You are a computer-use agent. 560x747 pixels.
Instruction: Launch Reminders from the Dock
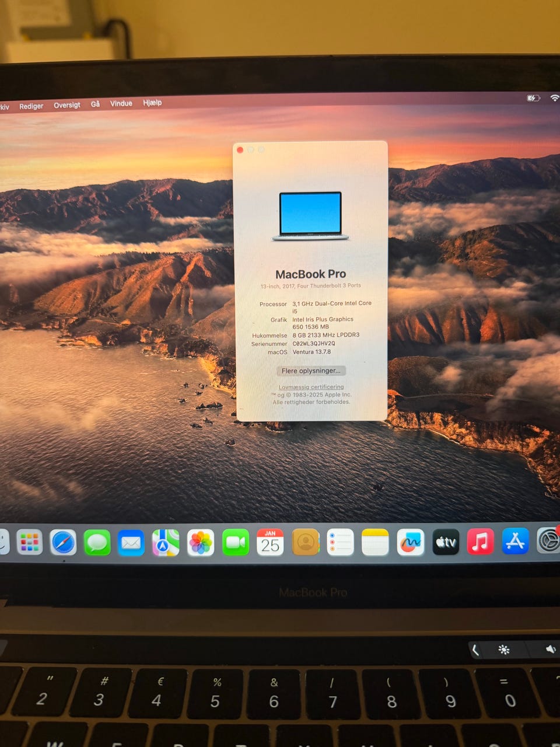click(340, 542)
